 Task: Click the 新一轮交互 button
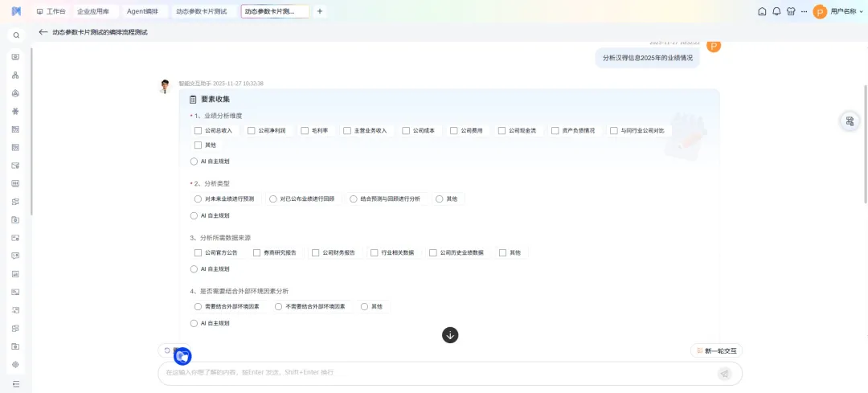coord(716,350)
